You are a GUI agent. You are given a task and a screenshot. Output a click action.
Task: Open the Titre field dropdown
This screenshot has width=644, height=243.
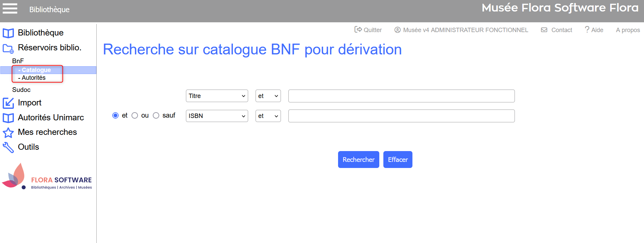217,96
